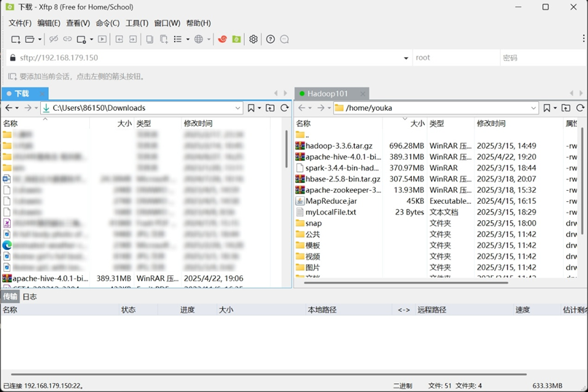Image resolution: width=588 pixels, height=392 pixels.
Task: Open the 文件(F) menu
Action: click(20, 23)
